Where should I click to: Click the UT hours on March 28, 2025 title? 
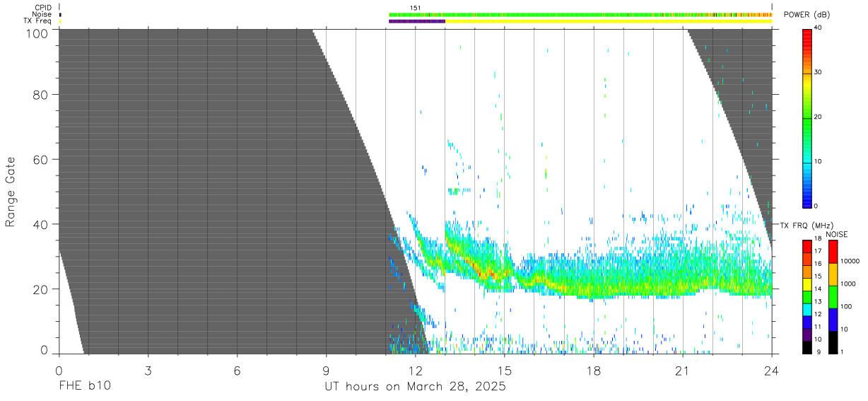pos(415,387)
